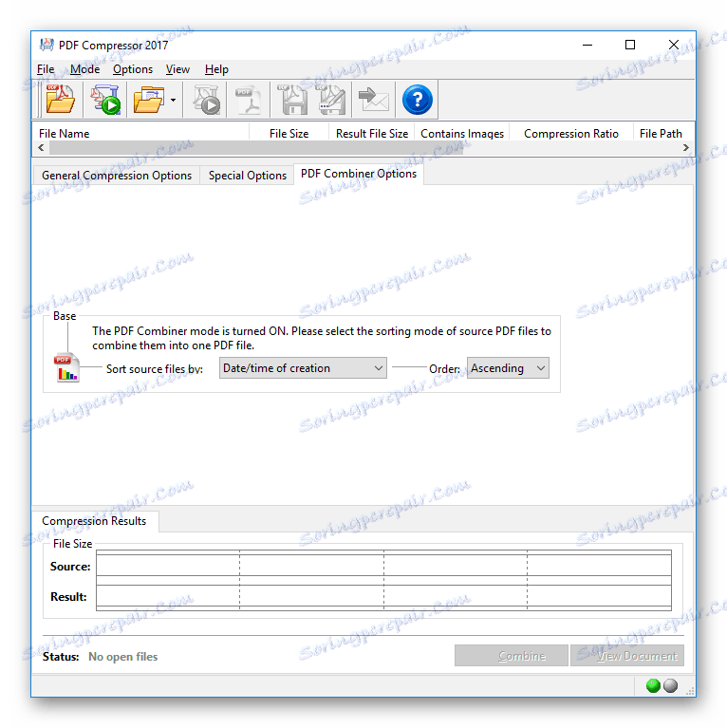Image resolution: width=727 pixels, height=728 pixels.
Task: Open the Help menu
Action: (x=216, y=69)
